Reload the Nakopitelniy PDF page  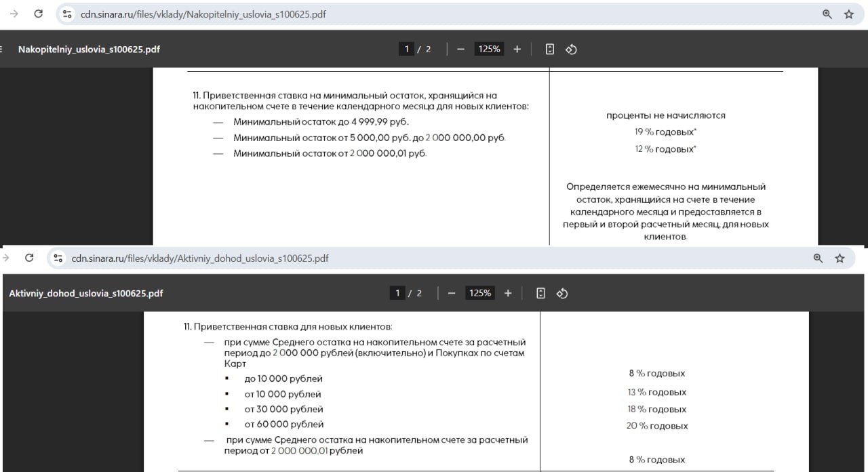click(39, 14)
